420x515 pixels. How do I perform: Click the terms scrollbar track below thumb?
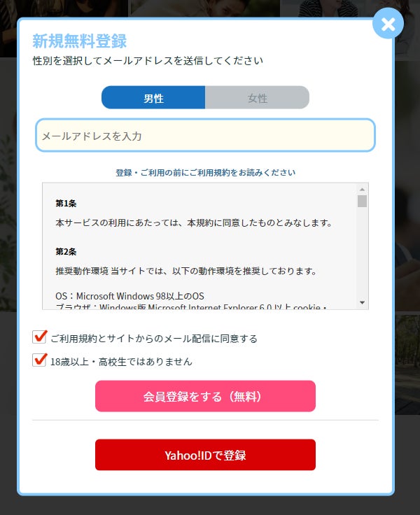click(x=362, y=253)
